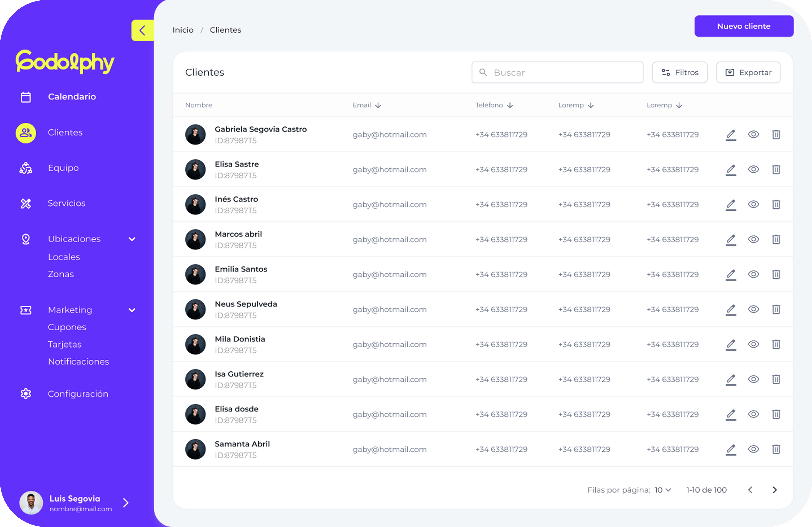The height and width of the screenshot is (527, 812).
Task: Edit Mila Donistia with pencil icon
Action: pyautogui.click(x=731, y=345)
